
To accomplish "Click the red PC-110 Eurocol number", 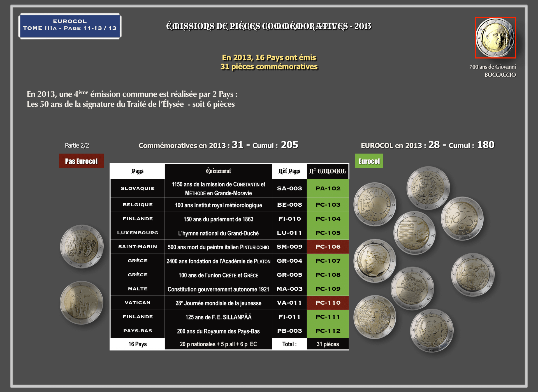I will tap(328, 303).
